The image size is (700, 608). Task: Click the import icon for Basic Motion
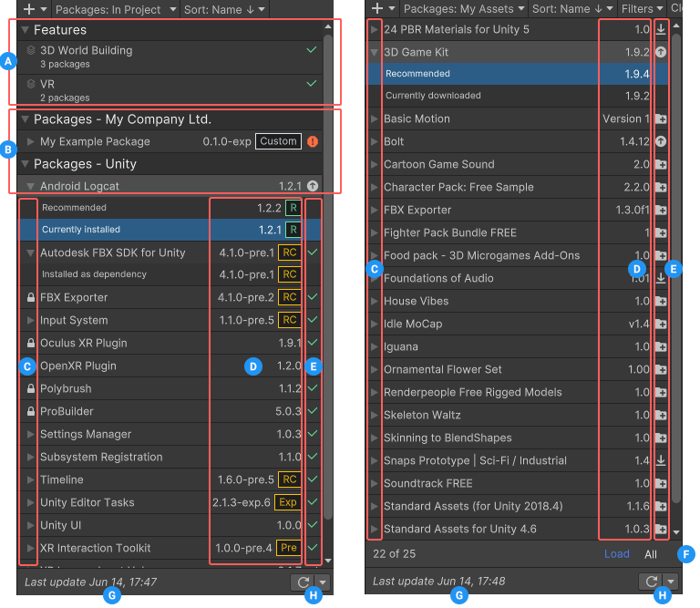coord(661,119)
